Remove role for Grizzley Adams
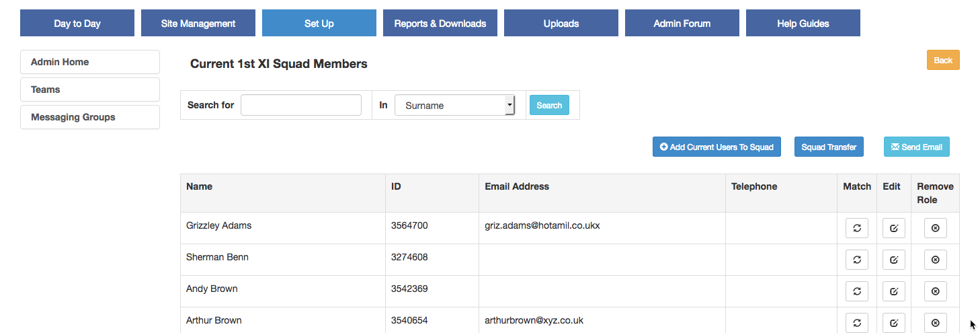Screen dimensions: 980x333 pos(935,228)
